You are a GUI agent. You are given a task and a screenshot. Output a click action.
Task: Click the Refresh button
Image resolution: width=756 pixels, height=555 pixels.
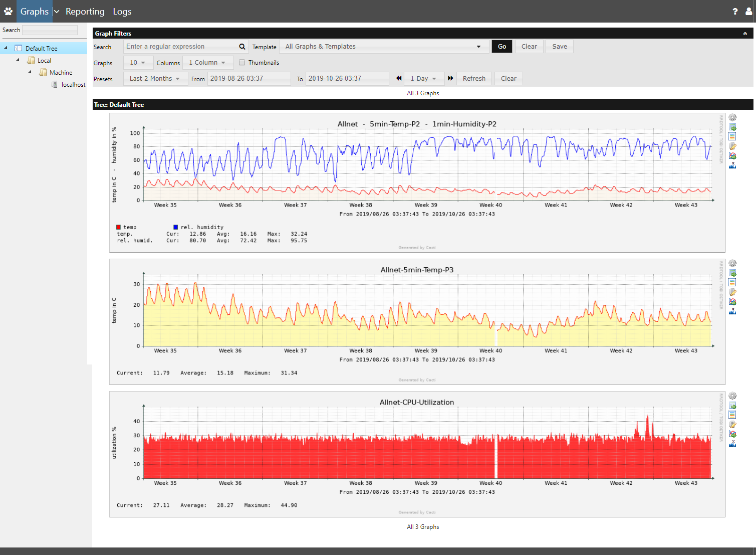click(x=474, y=79)
